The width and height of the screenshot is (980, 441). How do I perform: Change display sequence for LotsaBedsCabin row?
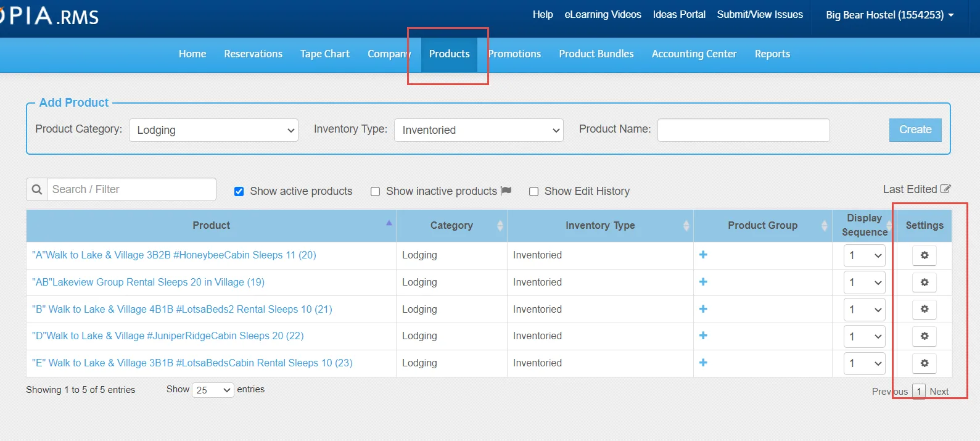point(865,363)
